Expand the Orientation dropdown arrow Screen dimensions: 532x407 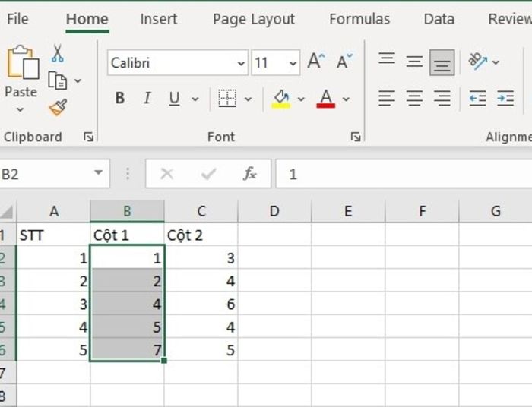(x=496, y=62)
